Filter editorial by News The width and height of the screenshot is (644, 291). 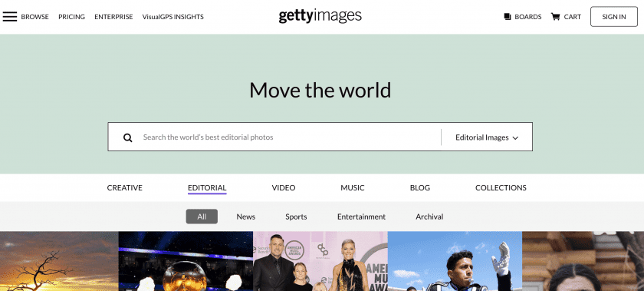245,217
